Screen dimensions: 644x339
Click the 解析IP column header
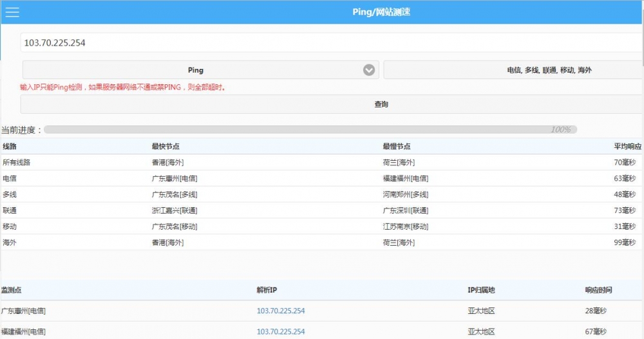pyautogui.click(x=267, y=291)
